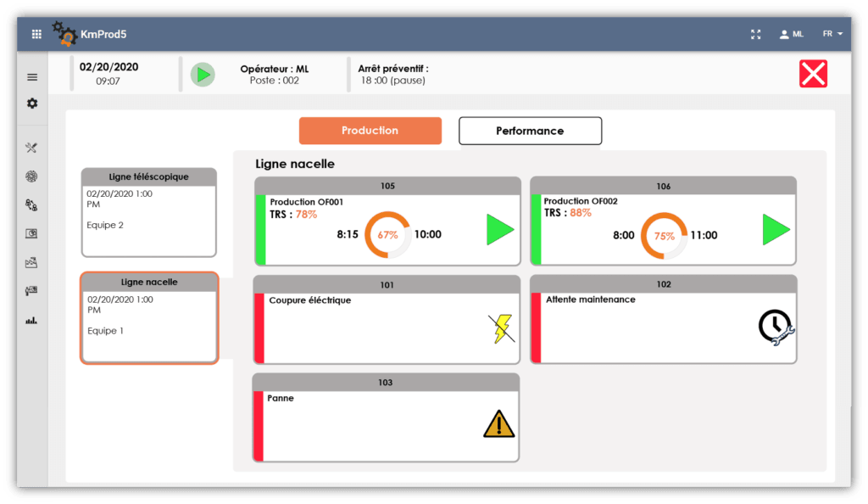
Task: Click the warning triangle icon on 103
Action: [498, 424]
